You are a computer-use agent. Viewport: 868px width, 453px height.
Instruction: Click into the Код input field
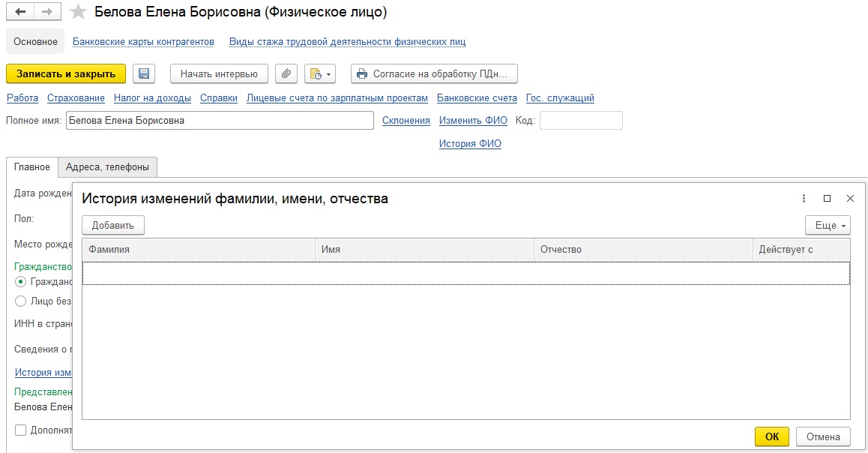(581, 121)
